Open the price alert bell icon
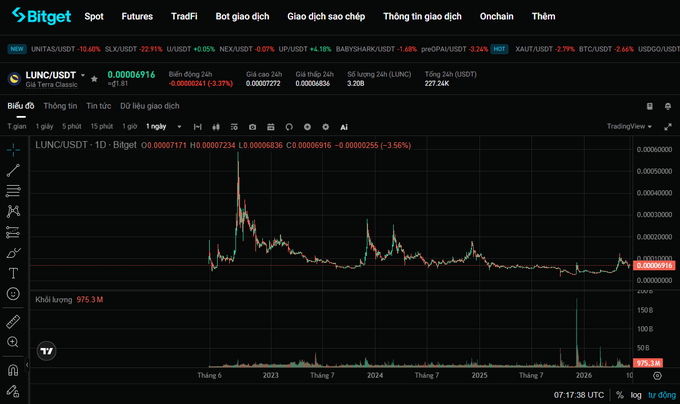680x404 pixels. tap(668, 106)
